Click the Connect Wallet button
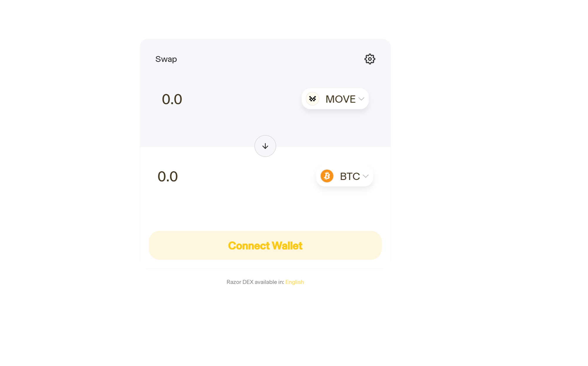This screenshot has height=366, width=588. [265, 245]
